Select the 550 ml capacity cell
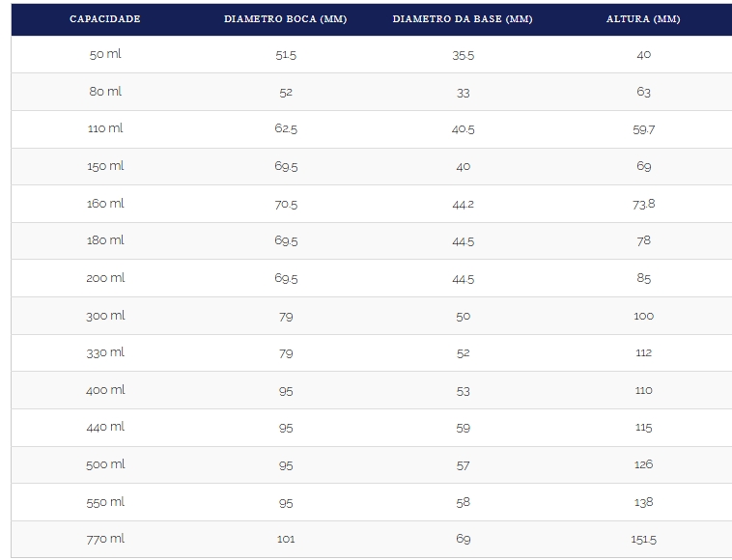Screen dimensions: 732x560 pos(105,502)
